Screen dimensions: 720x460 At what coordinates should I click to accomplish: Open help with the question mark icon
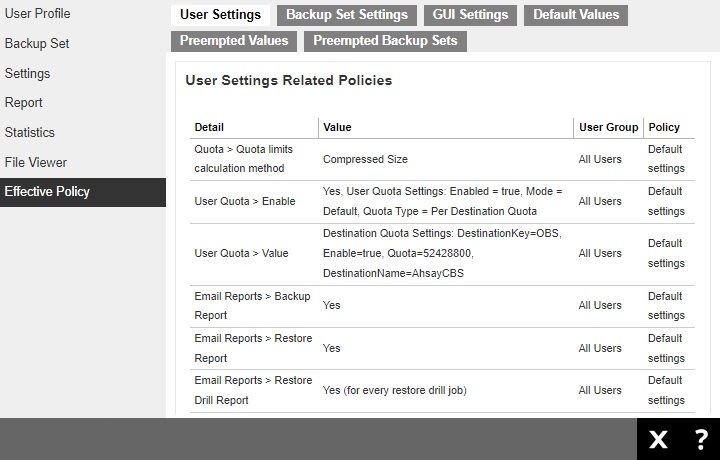click(701, 439)
